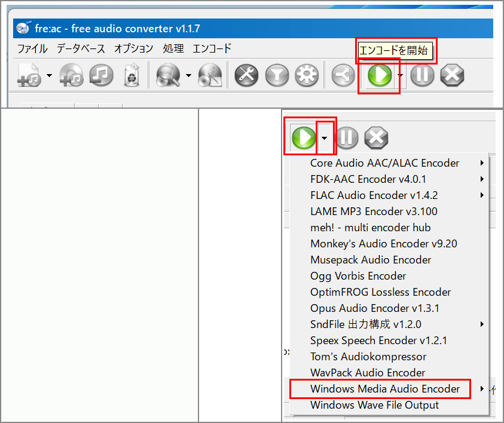The width and height of the screenshot is (504, 423).
Task: Open the オプション menu
Action: [x=133, y=48]
